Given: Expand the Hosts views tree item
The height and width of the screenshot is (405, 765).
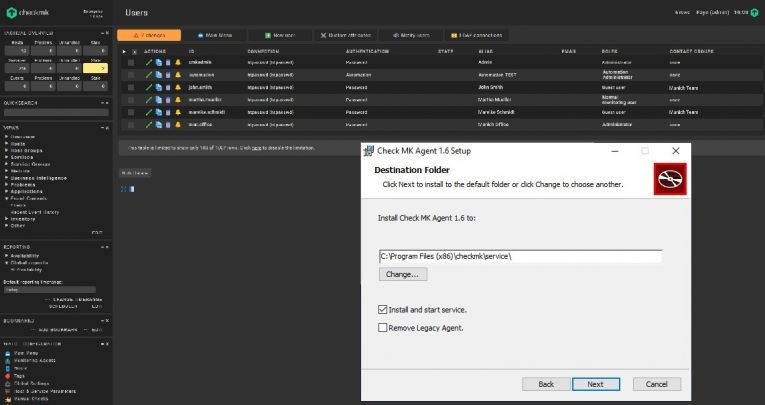Looking at the screenshot, I should coord(6,144).
